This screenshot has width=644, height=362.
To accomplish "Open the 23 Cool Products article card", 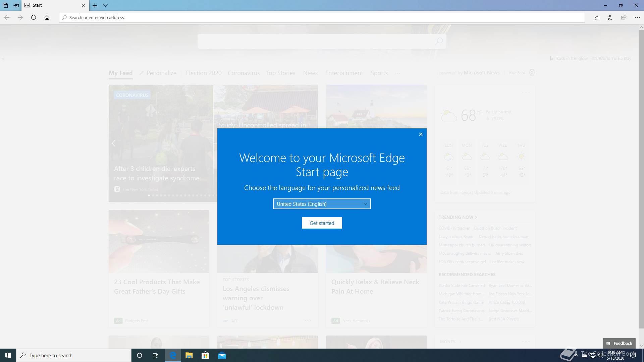I will click(159, 269).
